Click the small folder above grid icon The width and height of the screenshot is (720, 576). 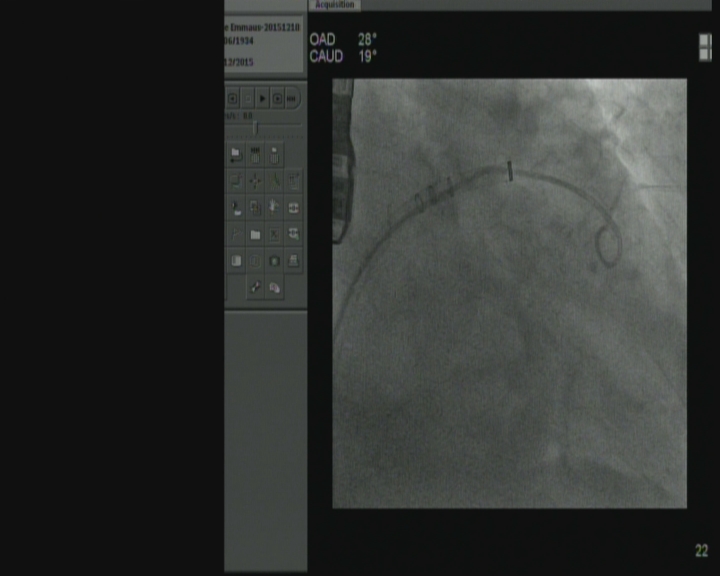click(275, 155)
